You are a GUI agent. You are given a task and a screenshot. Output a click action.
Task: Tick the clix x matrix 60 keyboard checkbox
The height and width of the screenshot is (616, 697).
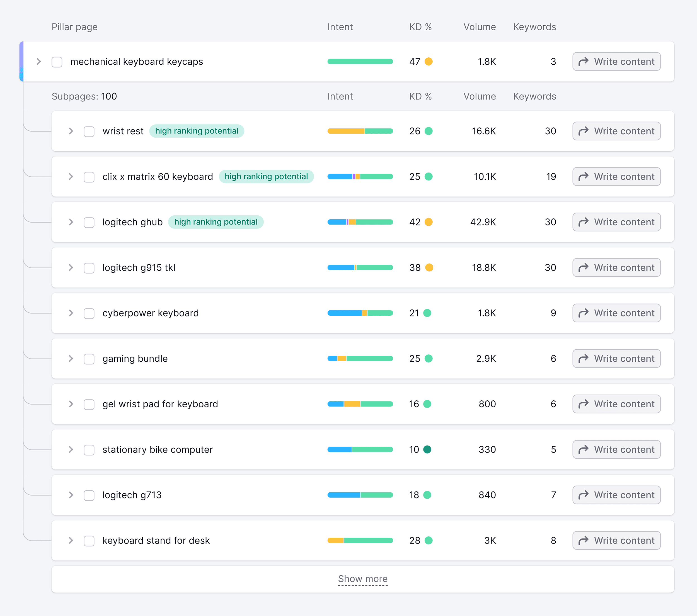pyautogui.click(x=89, y=177)
